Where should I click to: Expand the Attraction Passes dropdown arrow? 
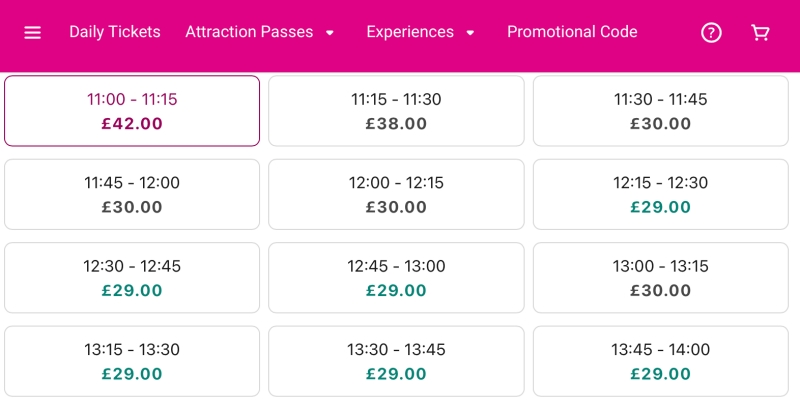pyautogui.click(x=330, y=33)
